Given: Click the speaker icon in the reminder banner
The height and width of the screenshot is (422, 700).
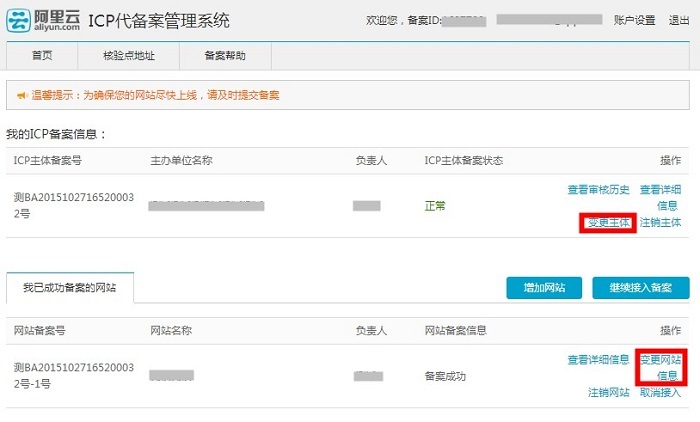Looking at the screenshot, I should tap(21, 95).
